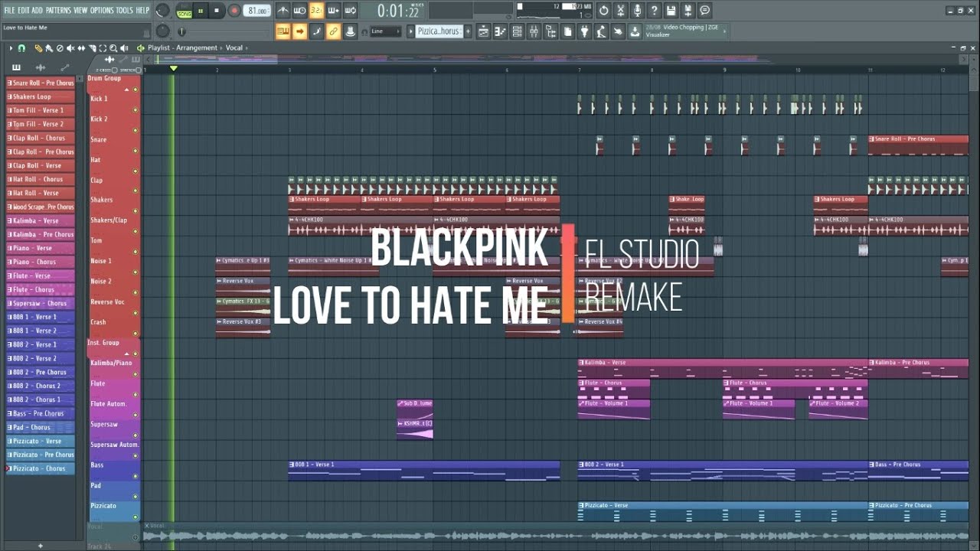Collapse the Drum Group track arrow
The width and height of the screenshot is (980, 551).
[x=126, y=90]
